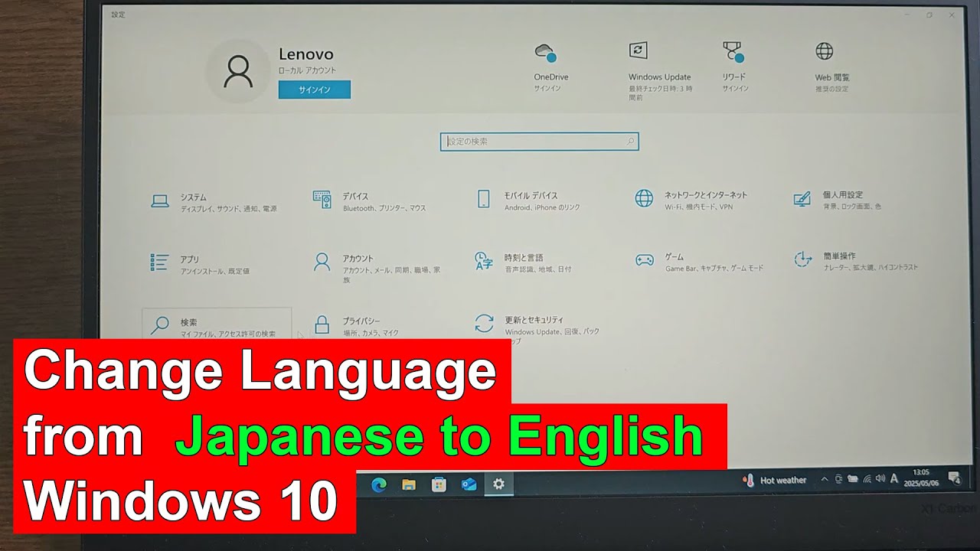The width and height of the screenshot is (980, 551).
Task: Click the Windows Update 最終チェック日時 text
Action: pyautogui.click(x=660, y=93)
